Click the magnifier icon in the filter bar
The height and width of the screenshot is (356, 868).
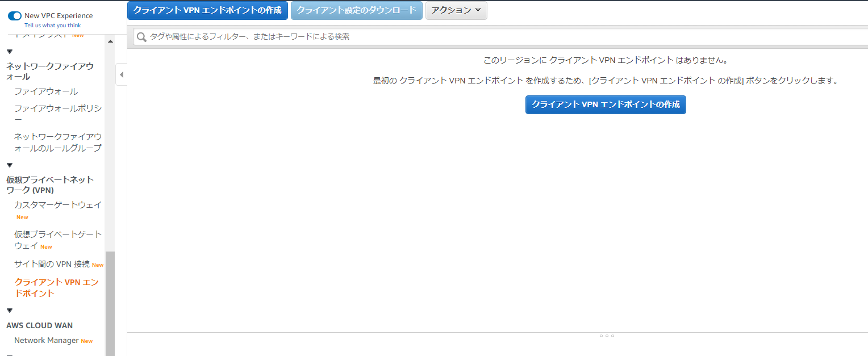(141, 37)
